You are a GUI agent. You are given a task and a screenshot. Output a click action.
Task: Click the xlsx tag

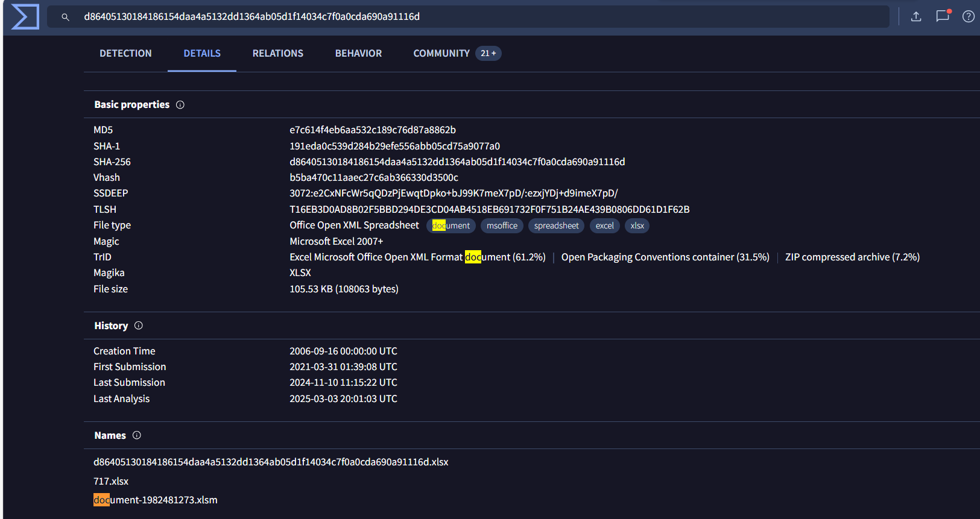coord(637,225)
